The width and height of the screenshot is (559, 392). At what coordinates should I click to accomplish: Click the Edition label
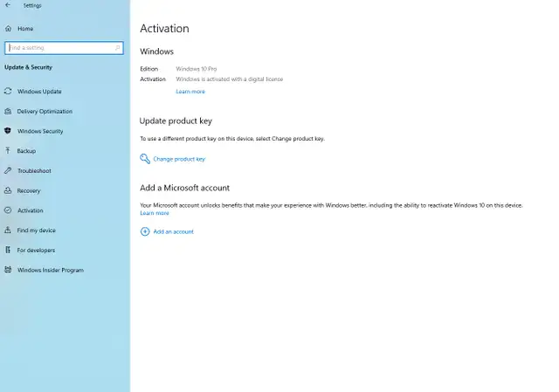[x=149, y=69]
